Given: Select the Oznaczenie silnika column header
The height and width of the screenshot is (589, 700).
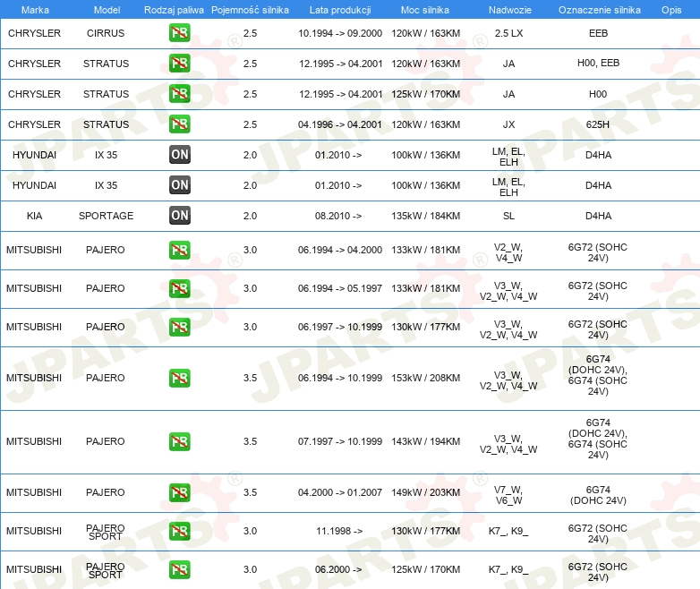Looking at the screenshot, I should [x=599, y=10].
